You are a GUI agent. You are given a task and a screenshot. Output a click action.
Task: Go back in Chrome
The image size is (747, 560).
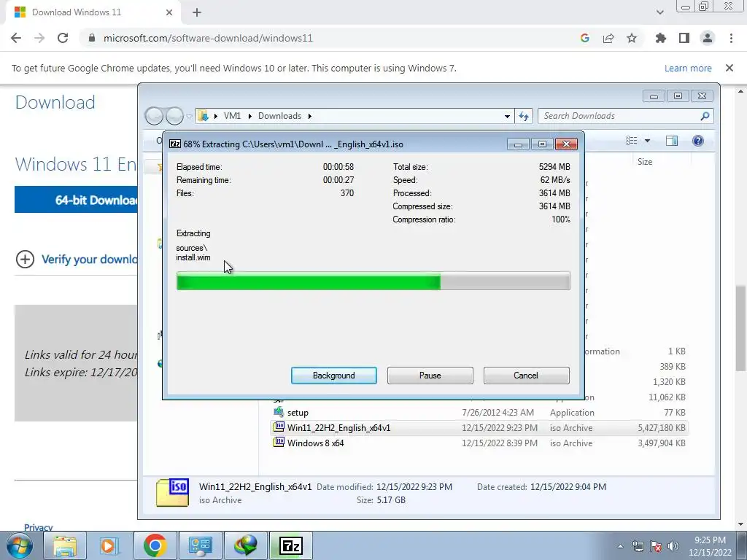click(x=16, y=38)
